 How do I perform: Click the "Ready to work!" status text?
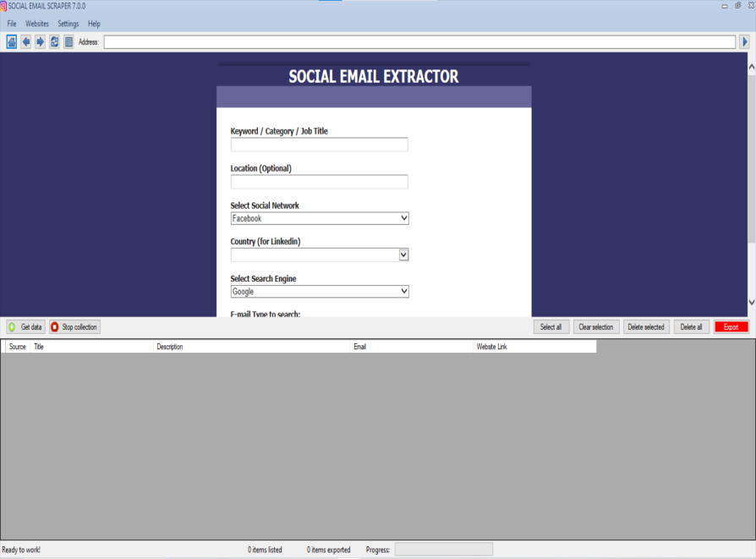click(21, 550)
